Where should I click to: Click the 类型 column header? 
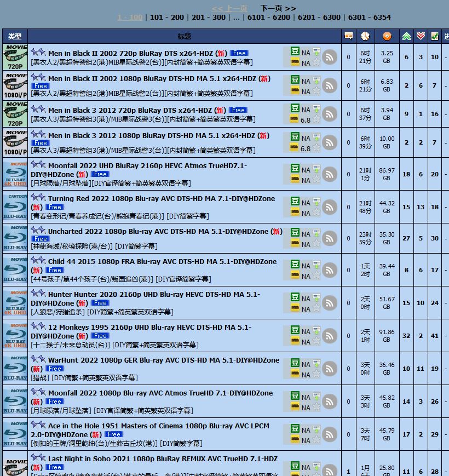tap(15, 37)
